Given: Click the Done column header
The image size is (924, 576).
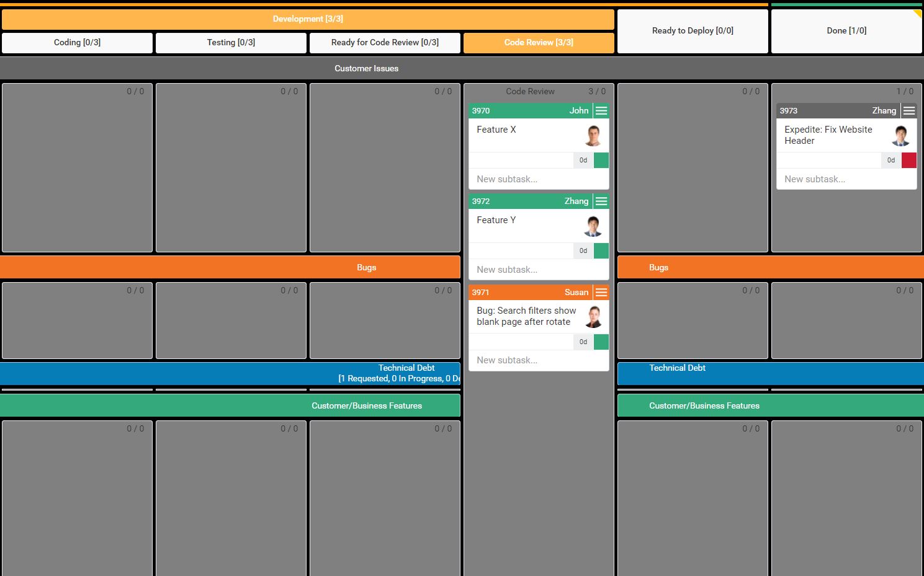Looking at the screenshot, I should click(x=846, y=30).
